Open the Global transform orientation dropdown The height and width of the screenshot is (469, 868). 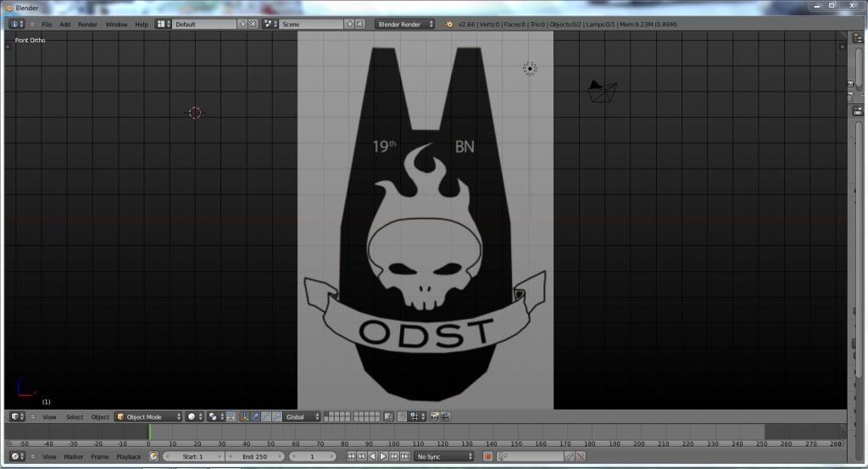tap(302, 416)
